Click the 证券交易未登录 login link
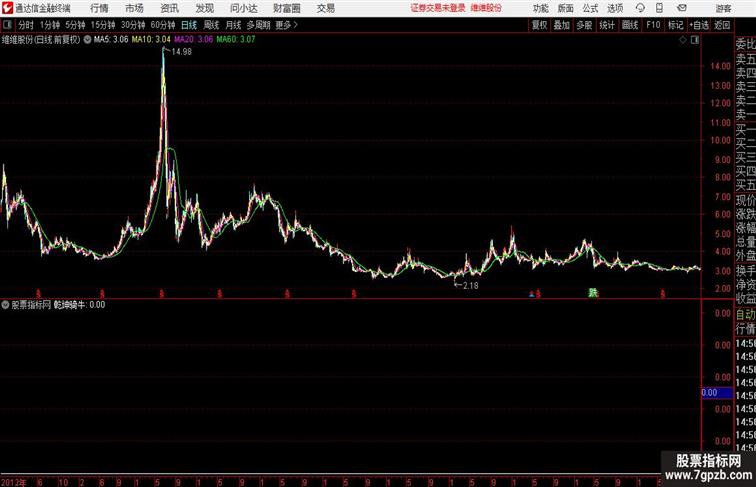The width and height of the screenshot is (756, 487). [438, 8]
